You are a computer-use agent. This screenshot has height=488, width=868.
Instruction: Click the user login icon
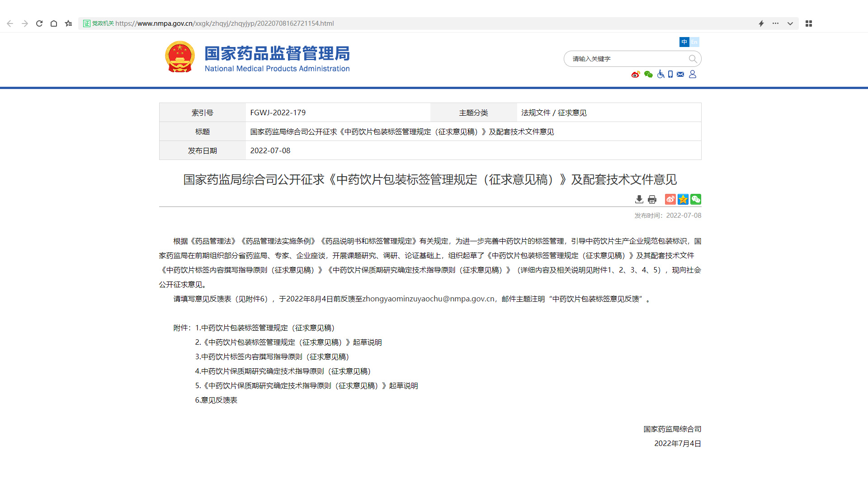[693, 74]
